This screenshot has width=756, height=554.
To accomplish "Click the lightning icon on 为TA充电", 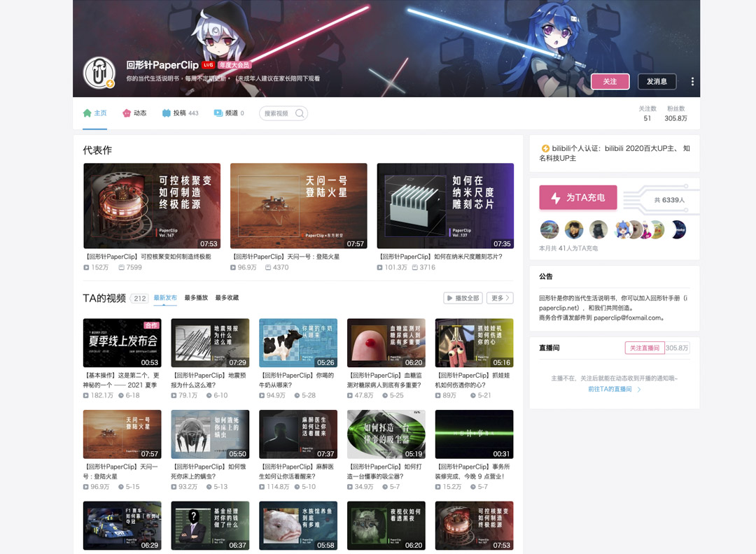I will pyautogui.click(x=555, y=198).
